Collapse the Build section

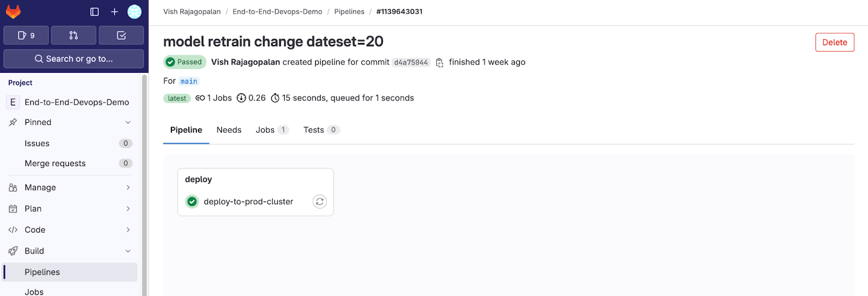128,251
